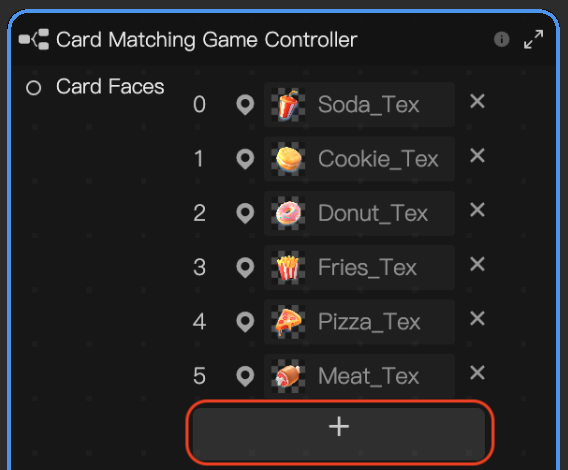The image size is (568, 470).
Task: Remove the Meat_Tex item
Action: [x=477, y=373]
